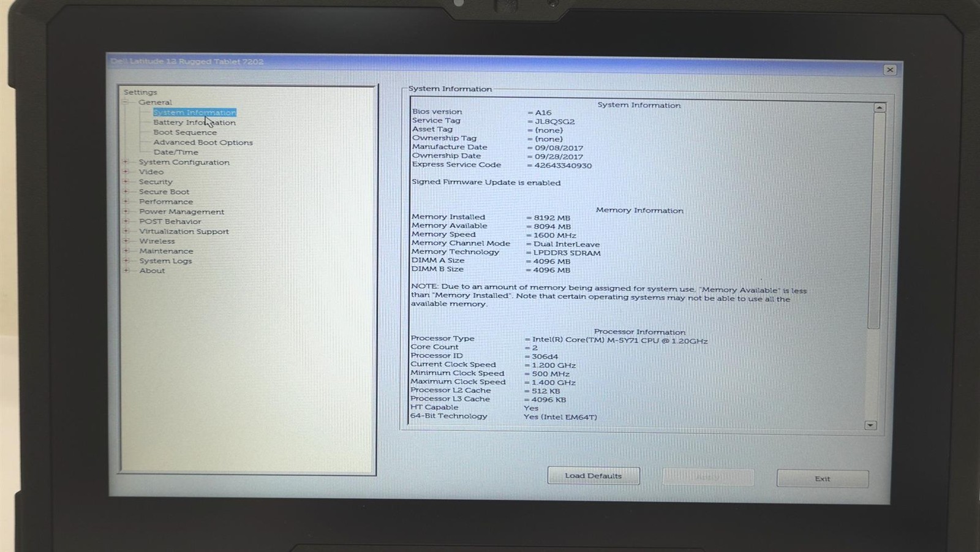Image resolution: width=980 pixels, height=552 pixels.
Task: Click the Processor Information heading
Action: [639, 332]
